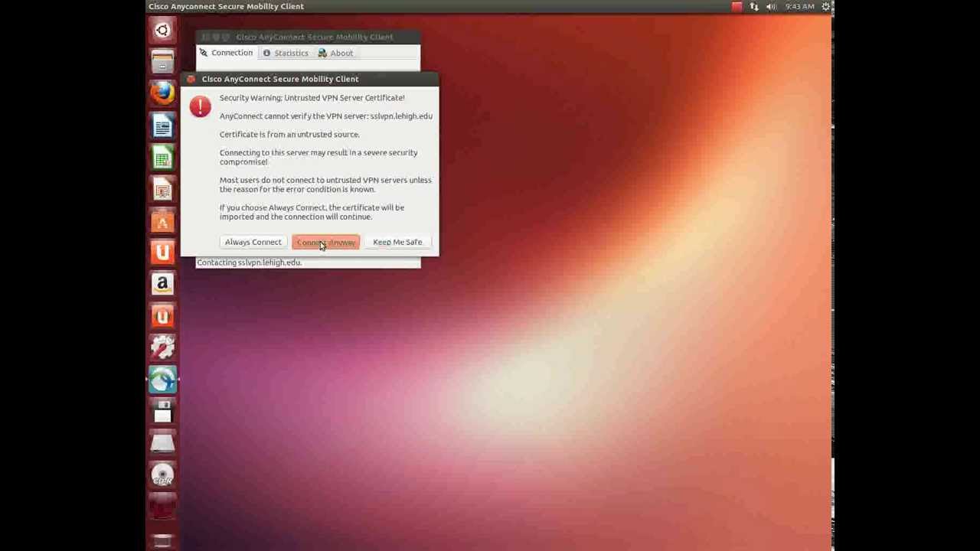Click the red indicator in top panel
The width and height of the screenshot is (980, 551).
737,6
